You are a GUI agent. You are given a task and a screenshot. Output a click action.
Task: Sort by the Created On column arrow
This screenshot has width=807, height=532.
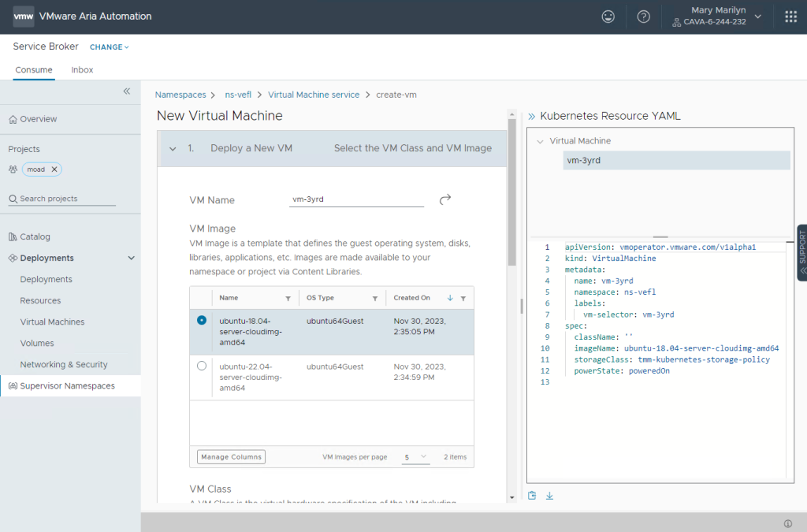[450, 299]
